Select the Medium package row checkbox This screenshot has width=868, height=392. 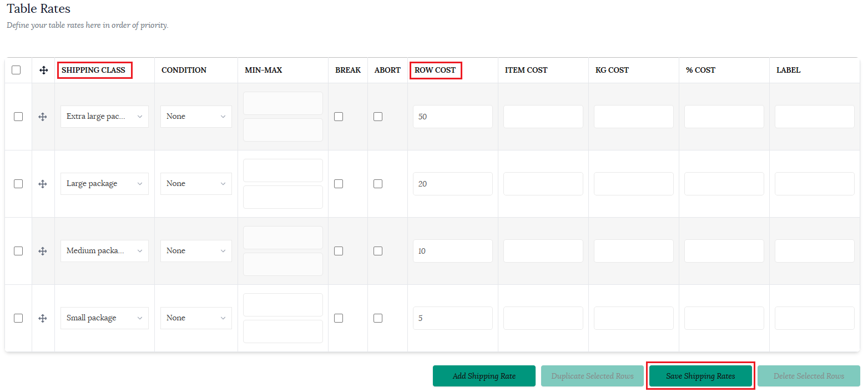coord(18,251)
